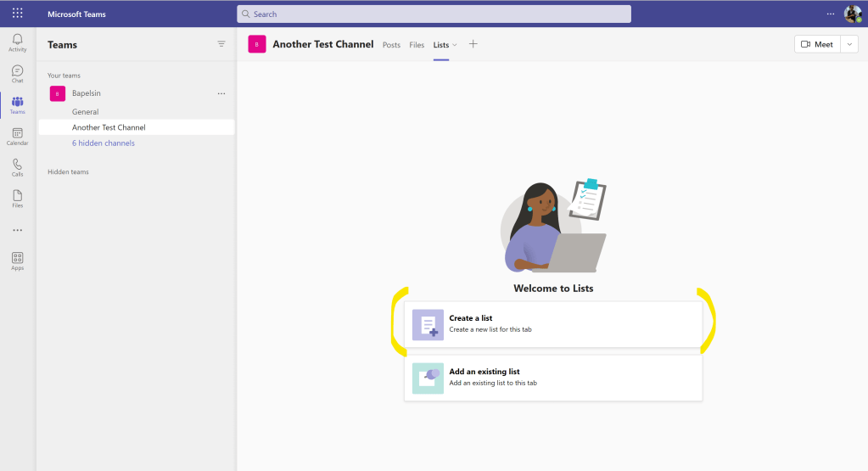Click the app launcher waffle icon
The image size is (868, 471).
[17, 14]
